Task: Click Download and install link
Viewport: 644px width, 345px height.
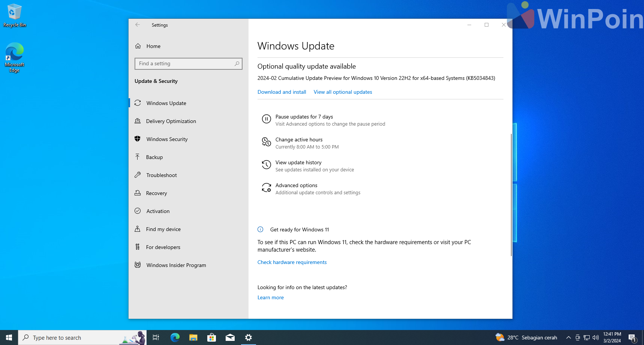Action: point(282,92)
